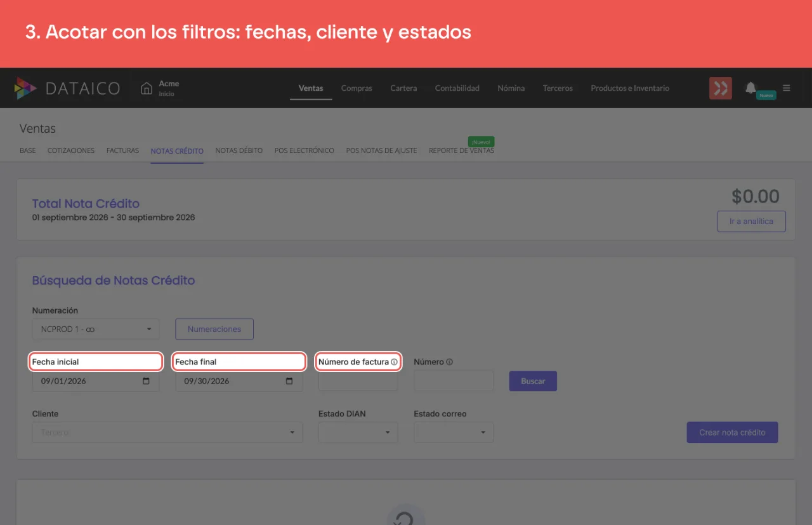This screenshot has height=525, width=812.
Task: Open the hamburger menu icon
Action: coord(787,88)
